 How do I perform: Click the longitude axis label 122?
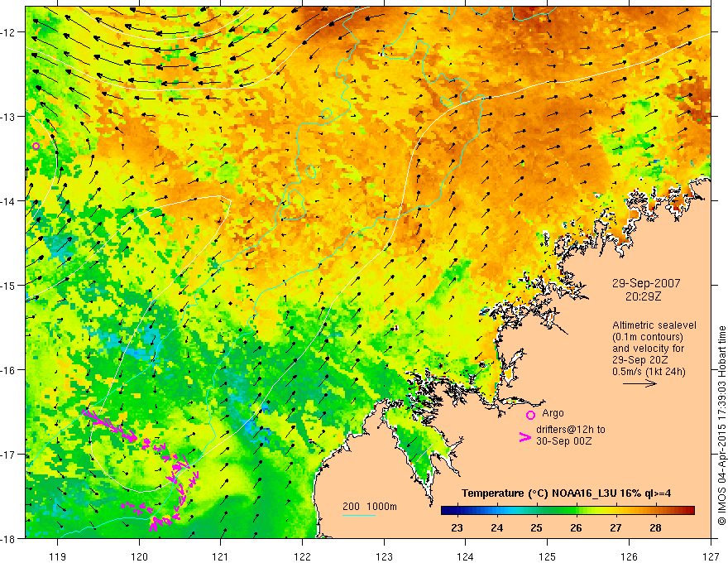(302, 556)
